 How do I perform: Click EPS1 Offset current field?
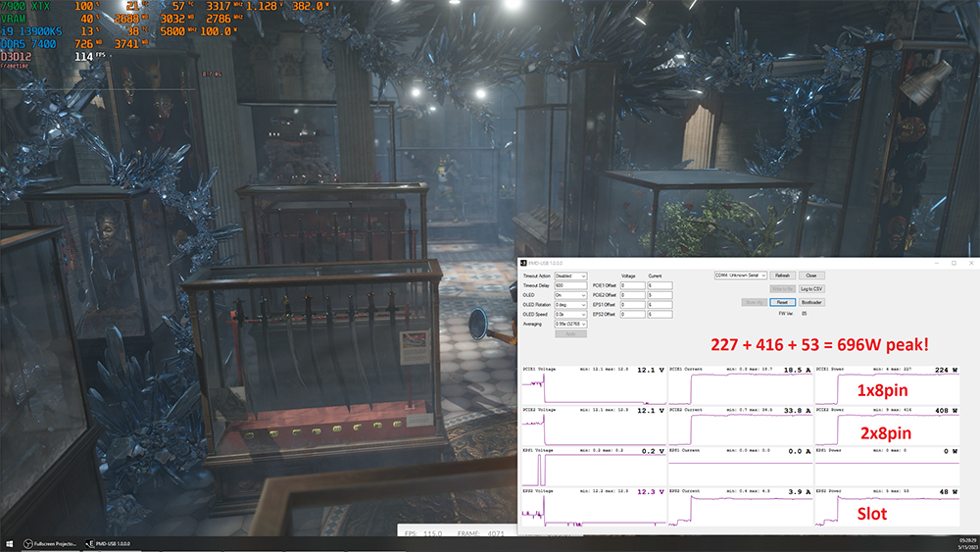click(660, 305)
